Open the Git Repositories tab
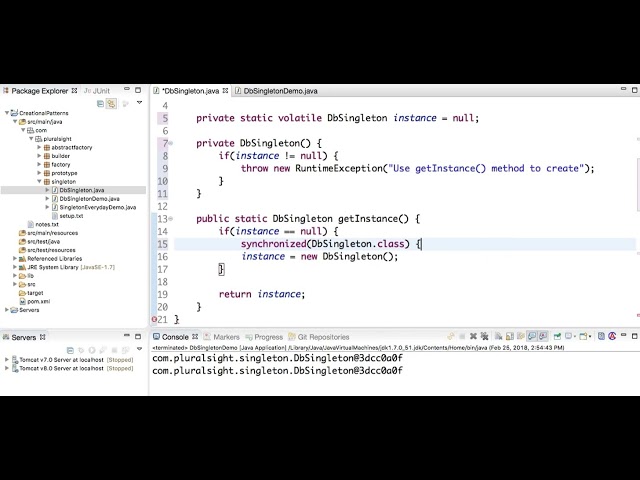The height and width of the screenshot is (480, 640). 323,337
